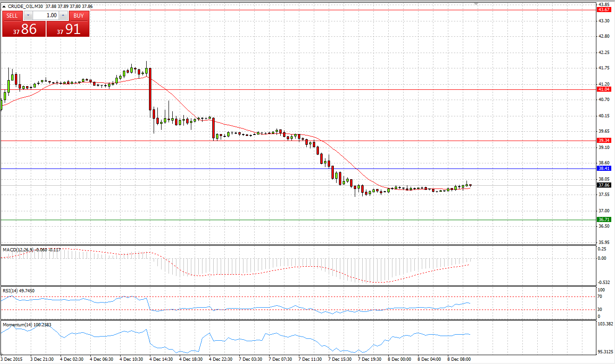Increase trade volume with the up arrow
This screenshot has height=364, width=615.
63,16
